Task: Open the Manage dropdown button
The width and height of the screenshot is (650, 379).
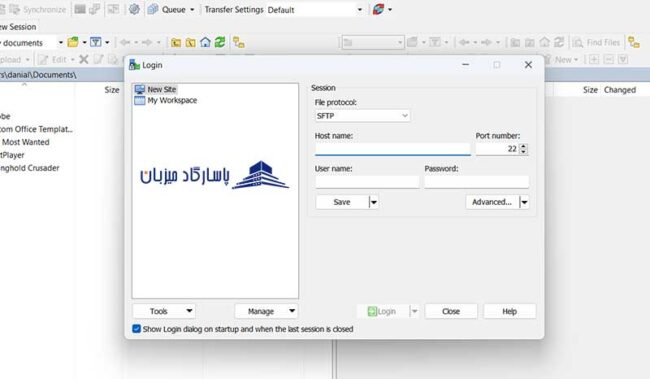Action: point(266,311)
